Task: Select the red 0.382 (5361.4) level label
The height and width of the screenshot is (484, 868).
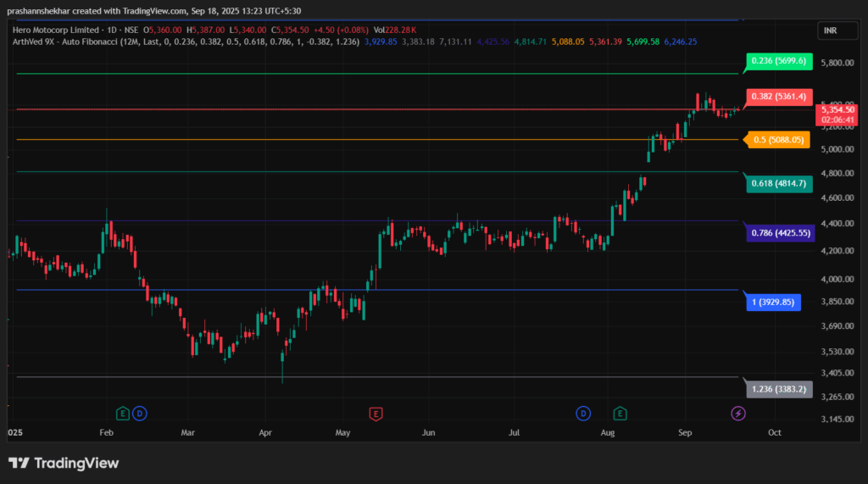Action: click(x=776, y=97)
